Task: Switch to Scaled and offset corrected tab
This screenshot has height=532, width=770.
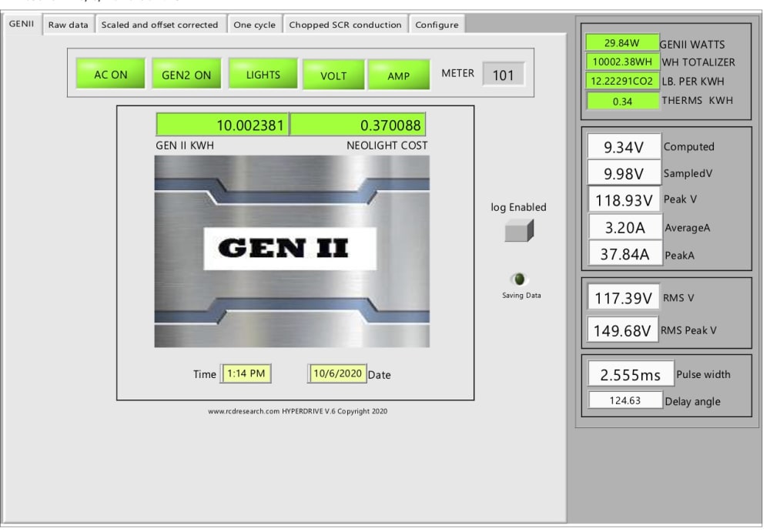Action: coord(159,25)
